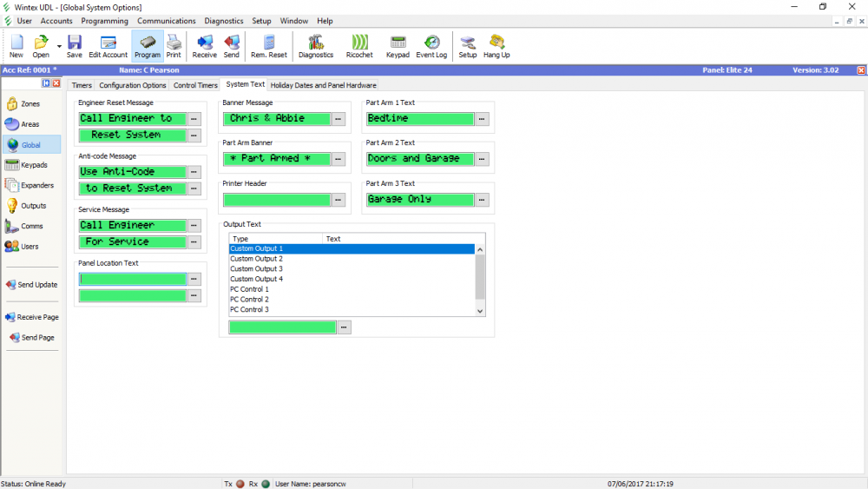Click the Hang Up toolbar icon
This screenshot has width=868, height=489.
point(496,46)
